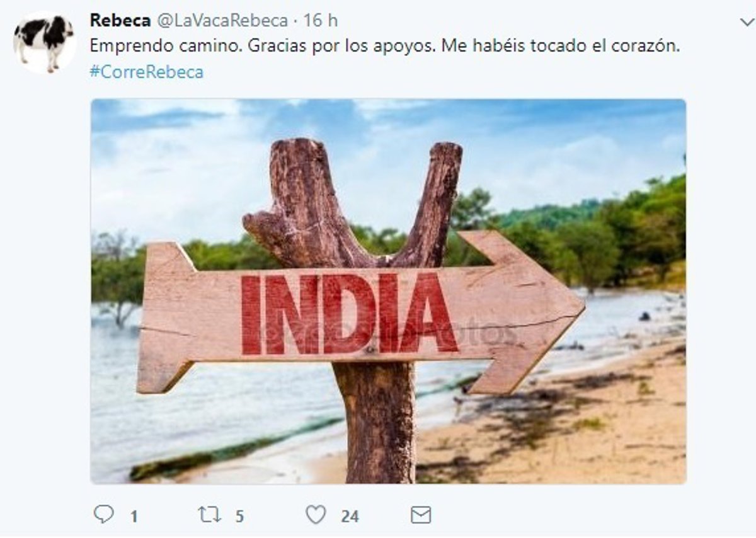Visit the @LaVacaRebeca handle link
This screenshot has width=756, height=538.
[x=222, y=20]
